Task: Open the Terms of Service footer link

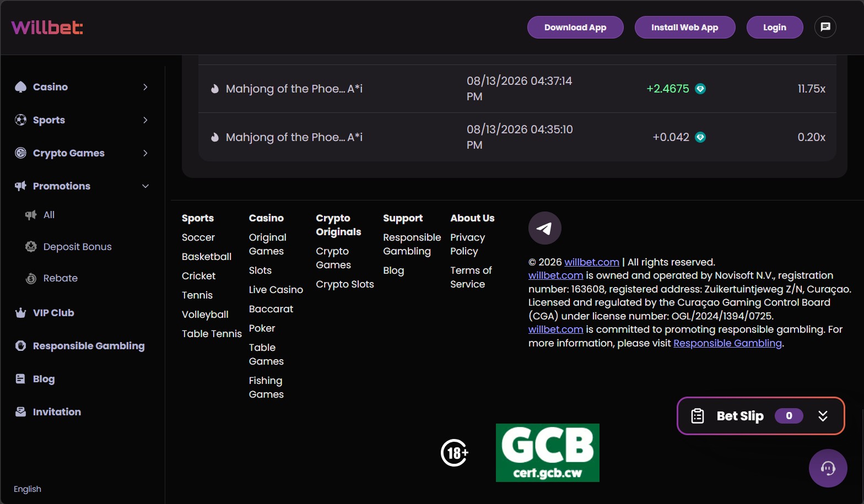Action: coord(471,277)
